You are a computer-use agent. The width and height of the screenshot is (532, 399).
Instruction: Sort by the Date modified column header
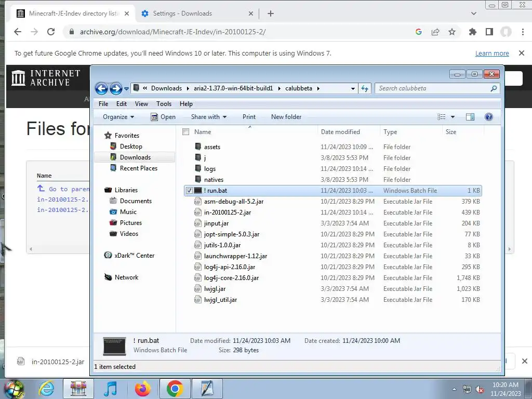click(x=340, y=131)
